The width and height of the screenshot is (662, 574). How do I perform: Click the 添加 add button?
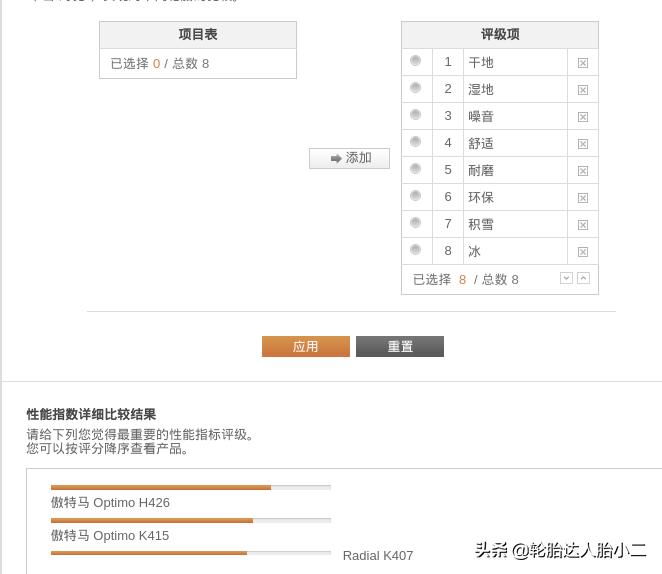[349, 158]
